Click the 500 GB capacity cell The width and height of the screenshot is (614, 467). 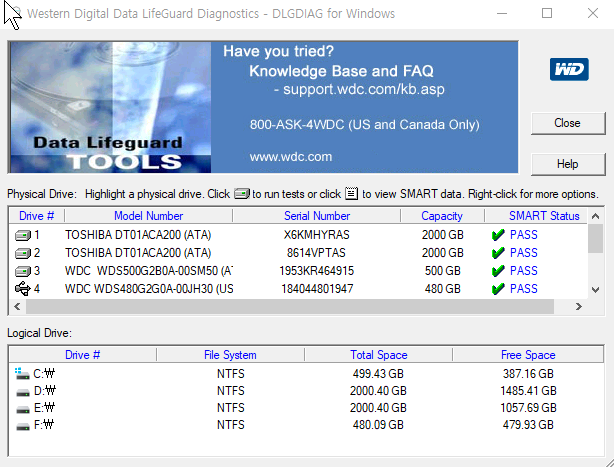tap(442, 271)
